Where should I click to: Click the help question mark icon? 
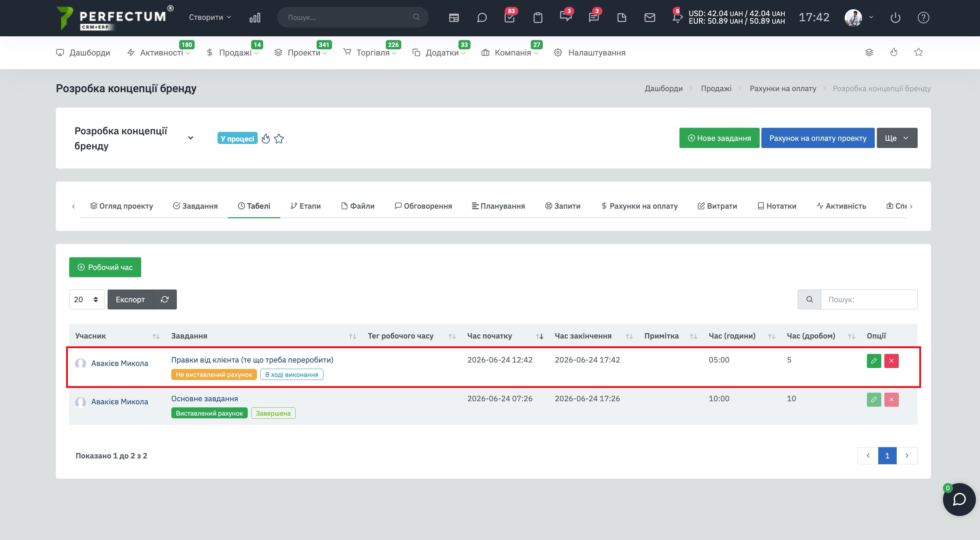pos(923,17)
